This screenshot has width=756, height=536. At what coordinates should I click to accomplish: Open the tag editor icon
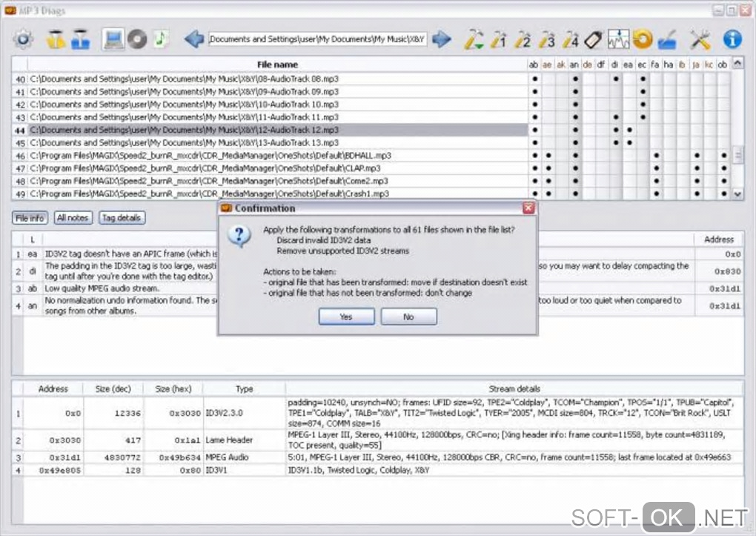click(x=594, y=39)
